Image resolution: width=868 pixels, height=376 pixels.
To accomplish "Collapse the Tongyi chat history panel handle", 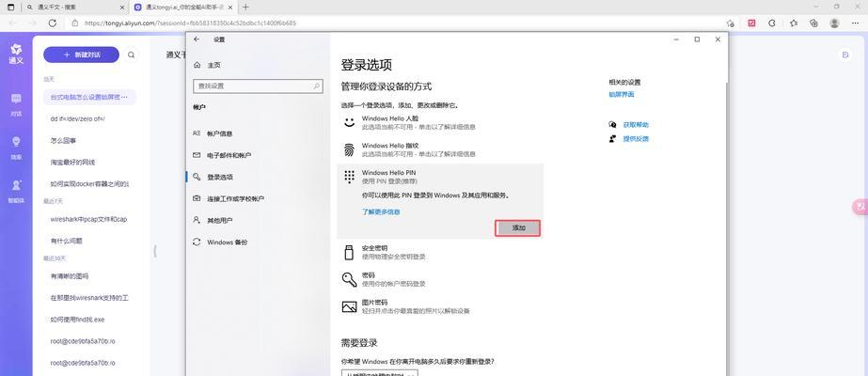I will coord(155,251).
